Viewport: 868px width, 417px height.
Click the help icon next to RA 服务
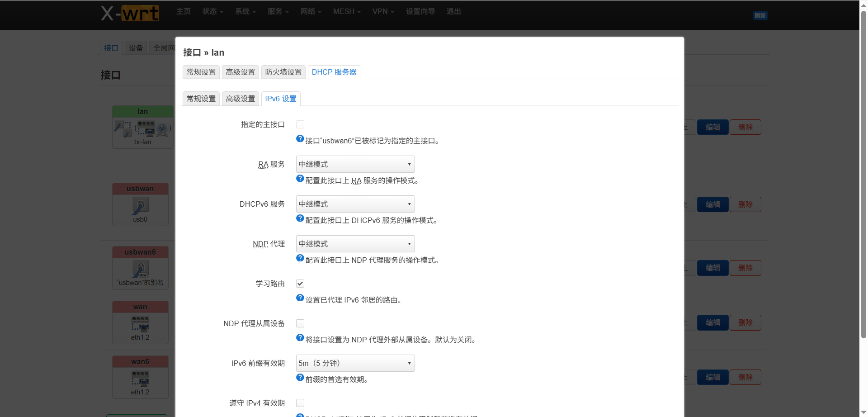[300, 178]
